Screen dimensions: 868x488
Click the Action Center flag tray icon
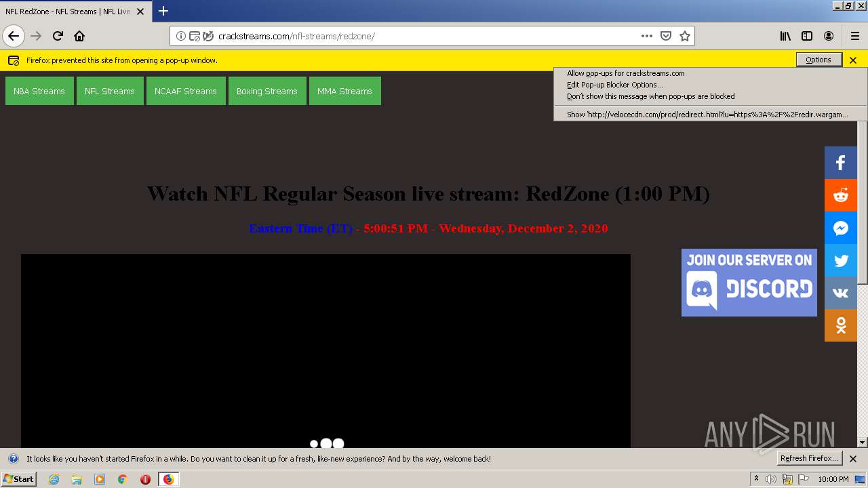click(x=803, y=480)
